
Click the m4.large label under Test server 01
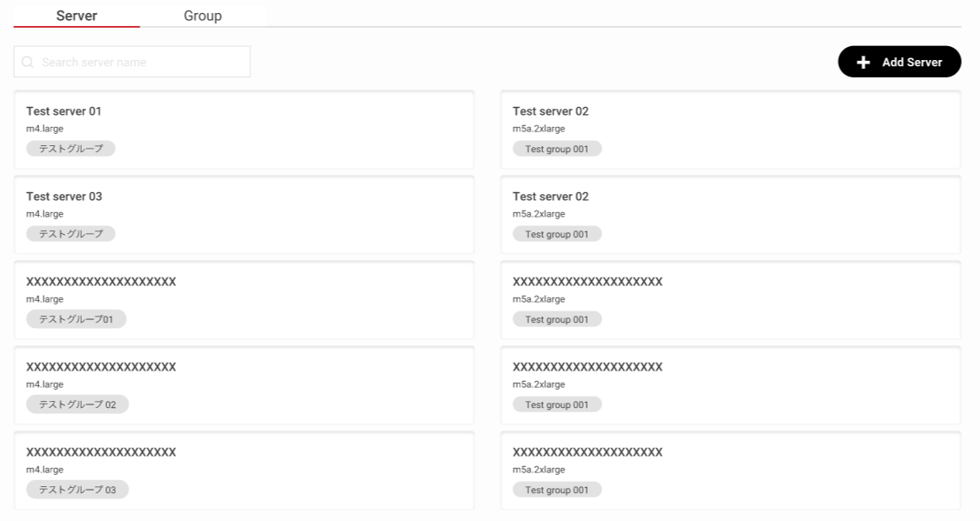point(44,129)
